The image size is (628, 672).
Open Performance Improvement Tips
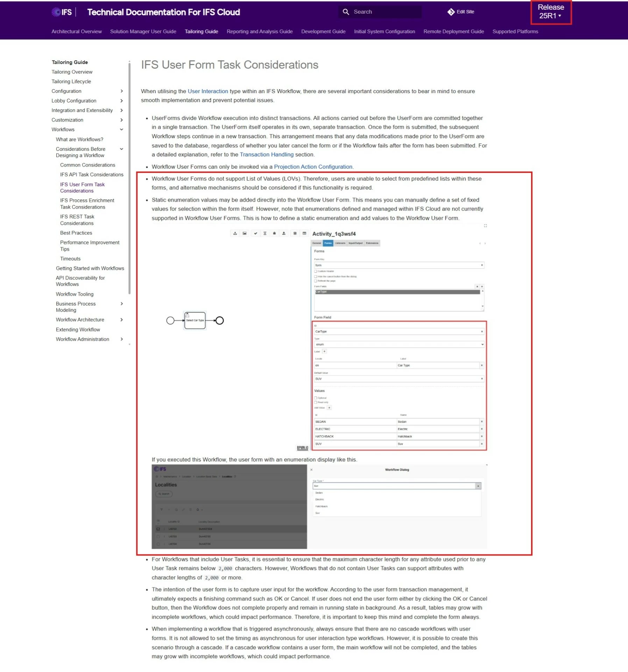90,246
